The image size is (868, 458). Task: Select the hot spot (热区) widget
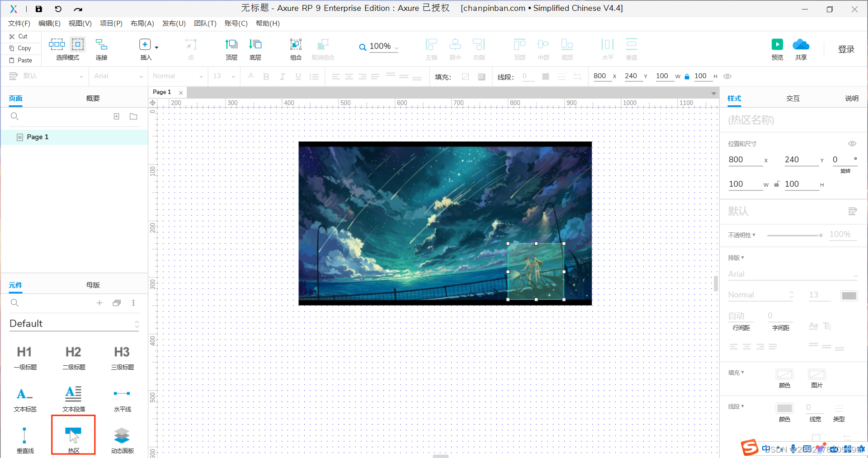tap(73, 435)
